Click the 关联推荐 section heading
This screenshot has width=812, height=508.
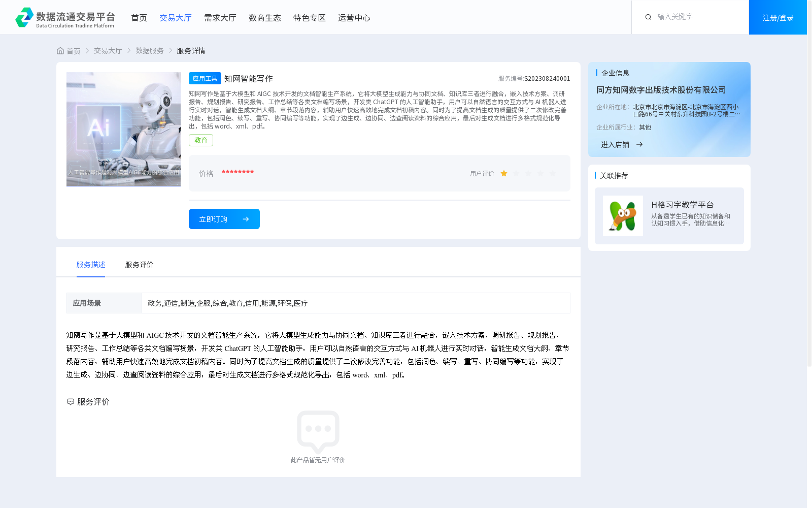tap(614, 176)
